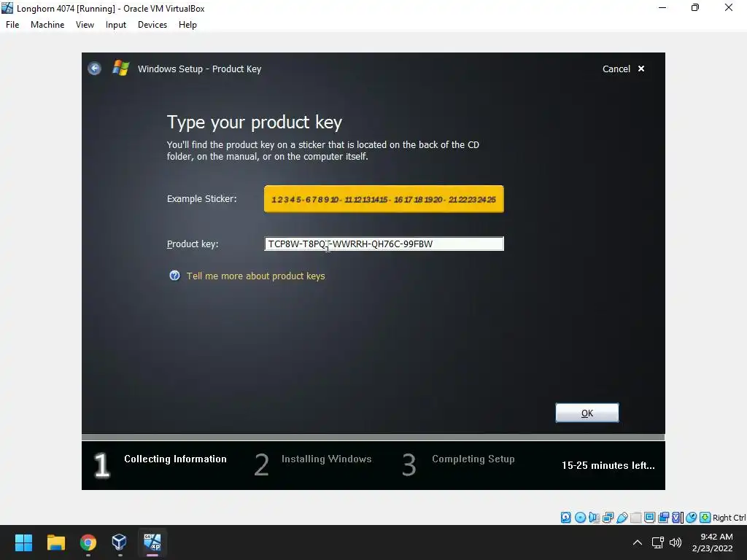This screenshot has height=560, width=747.
Task: Click the blue help question mark icon
Action: [175, 276]
